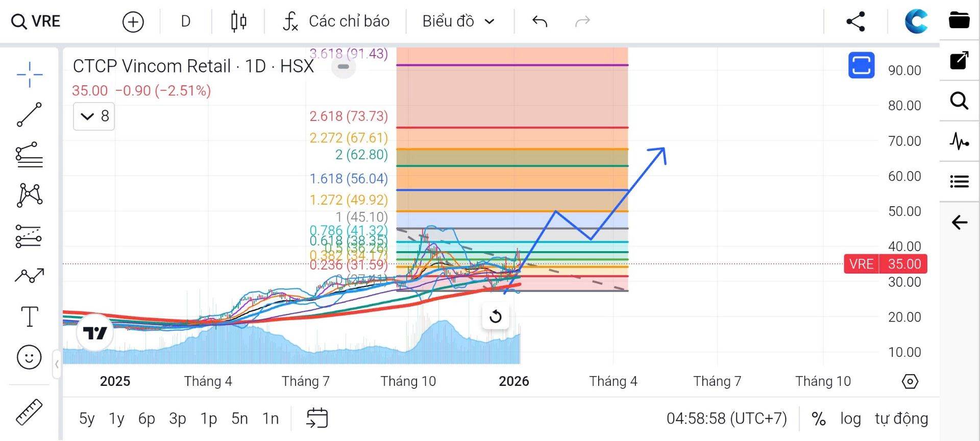Open the indicators function icon

[290, 21]
